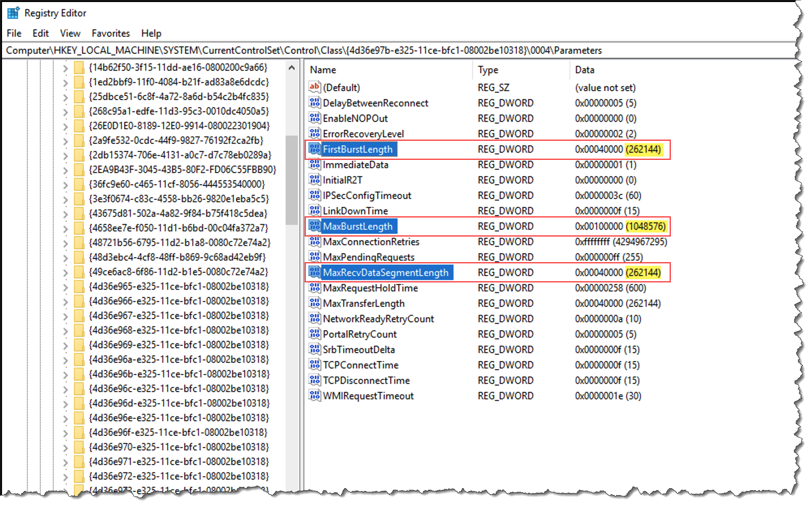Expand the {4d36e96b-e325-11ce-bfc1-08002be10318} key
This screenshot has width=812, height=506.
coord(65,375)
